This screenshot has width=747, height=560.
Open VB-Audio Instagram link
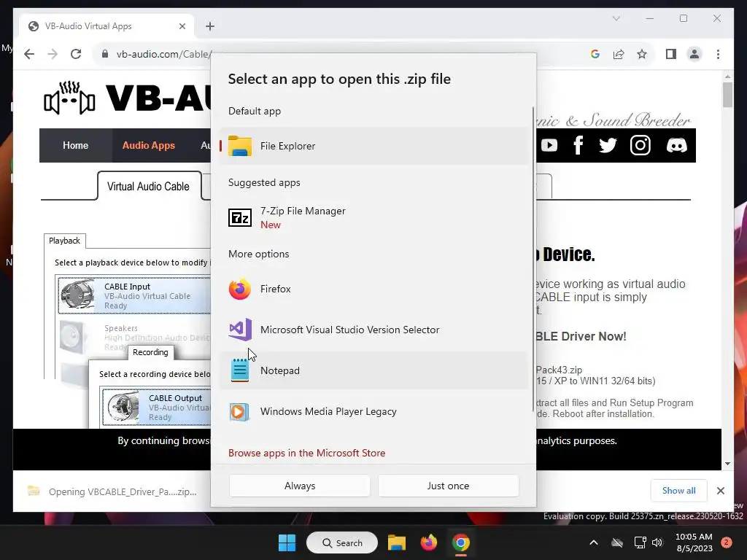click(640, 145)
